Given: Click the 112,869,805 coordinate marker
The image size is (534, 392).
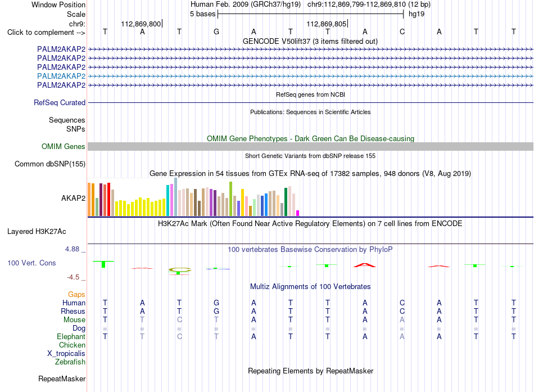Looking at the screenshot, I should [x=327, y=24].
